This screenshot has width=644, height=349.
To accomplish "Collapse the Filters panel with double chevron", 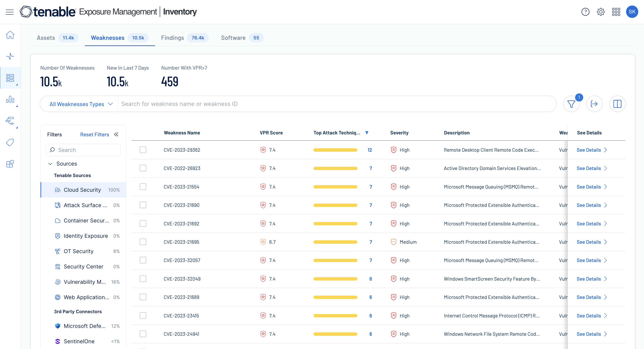I will coord(116,135).
